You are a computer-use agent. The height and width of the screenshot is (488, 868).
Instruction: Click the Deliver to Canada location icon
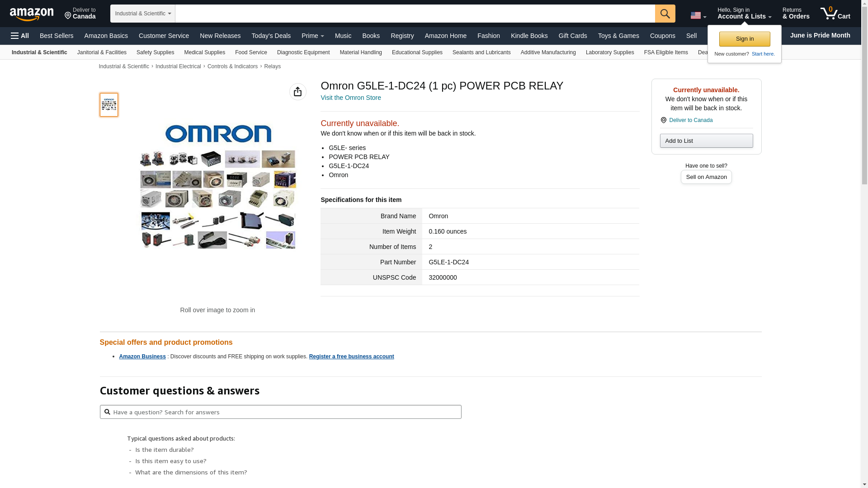664,120
